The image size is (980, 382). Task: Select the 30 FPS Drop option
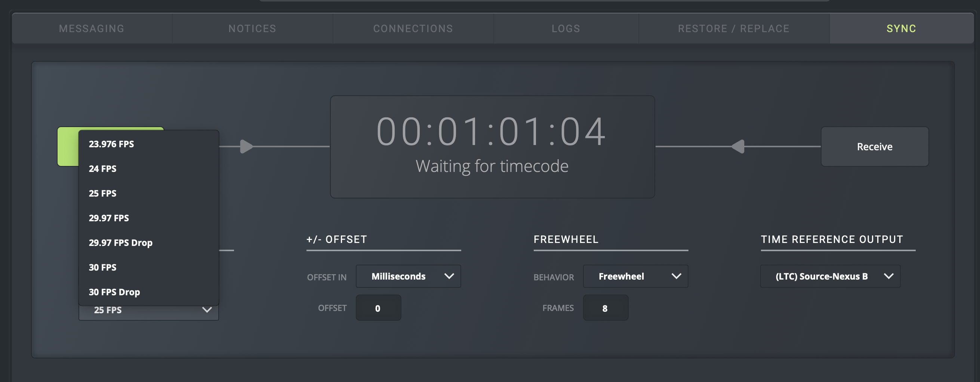(114, 292)
